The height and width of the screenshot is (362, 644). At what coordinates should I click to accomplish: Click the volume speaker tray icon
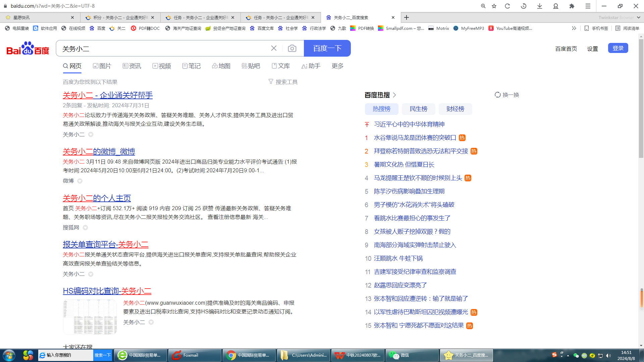pos(608,356)
